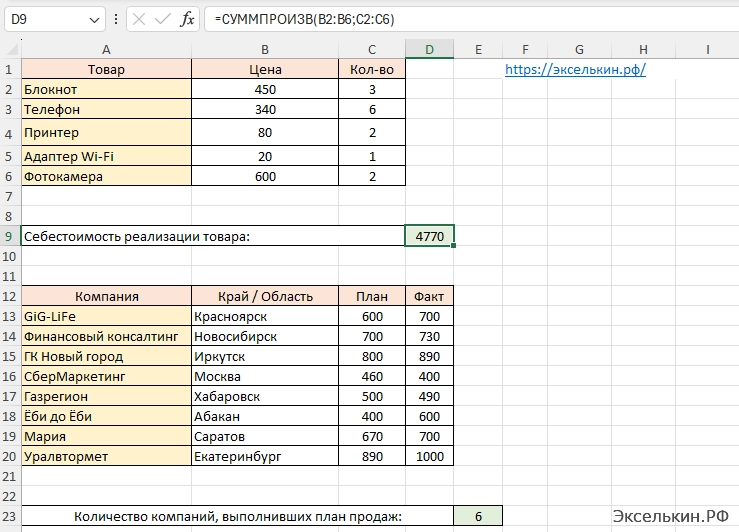Select column B header

coord(265,50)
